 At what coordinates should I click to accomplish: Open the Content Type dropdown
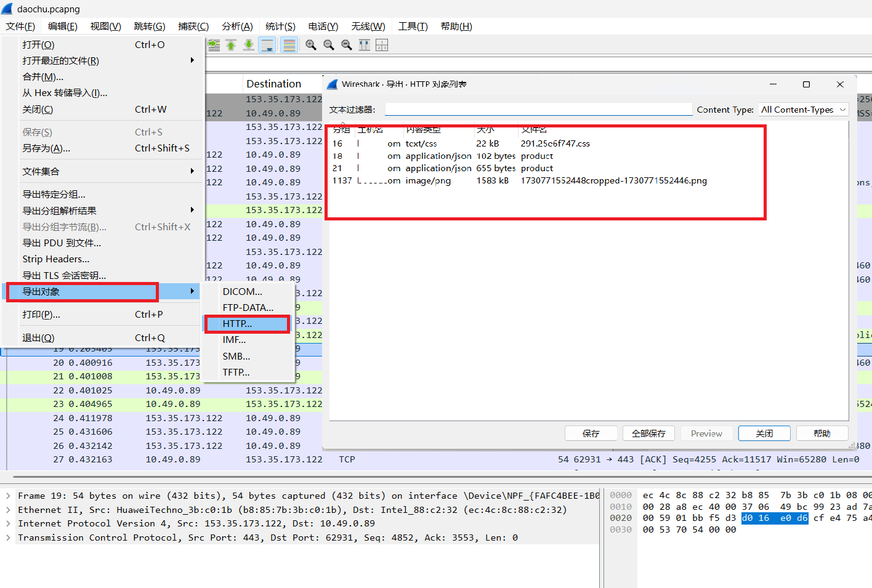(x=804, y=110)
